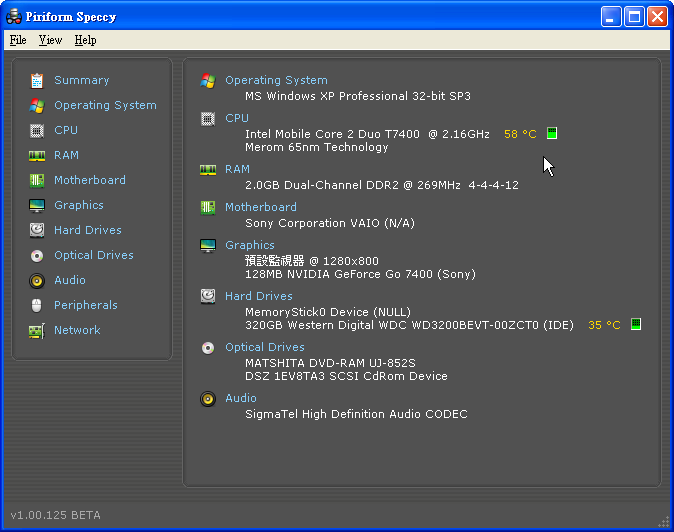674x532 pixels.
Task: Select Network in the sidebar
Action: [77, 330]
